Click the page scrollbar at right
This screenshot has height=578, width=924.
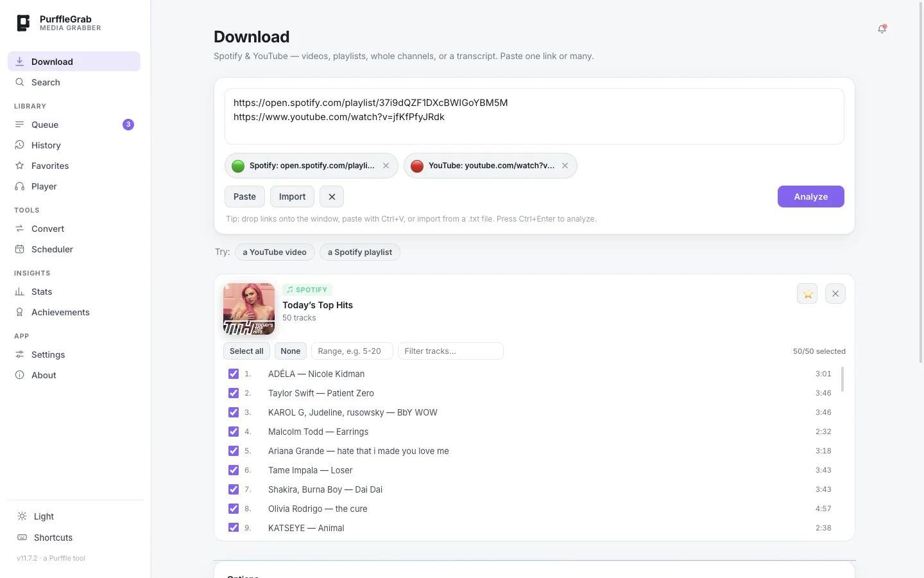click(921, 183)
